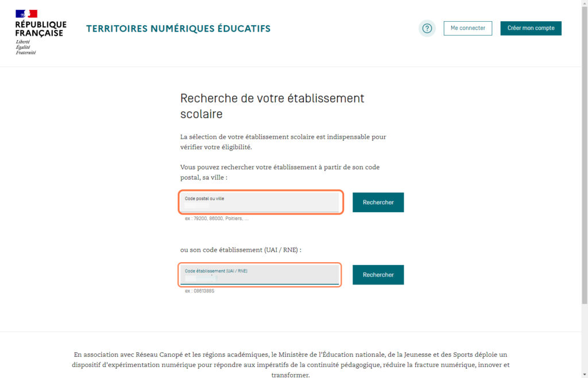Click the Me connecter button

coord(467,28)
